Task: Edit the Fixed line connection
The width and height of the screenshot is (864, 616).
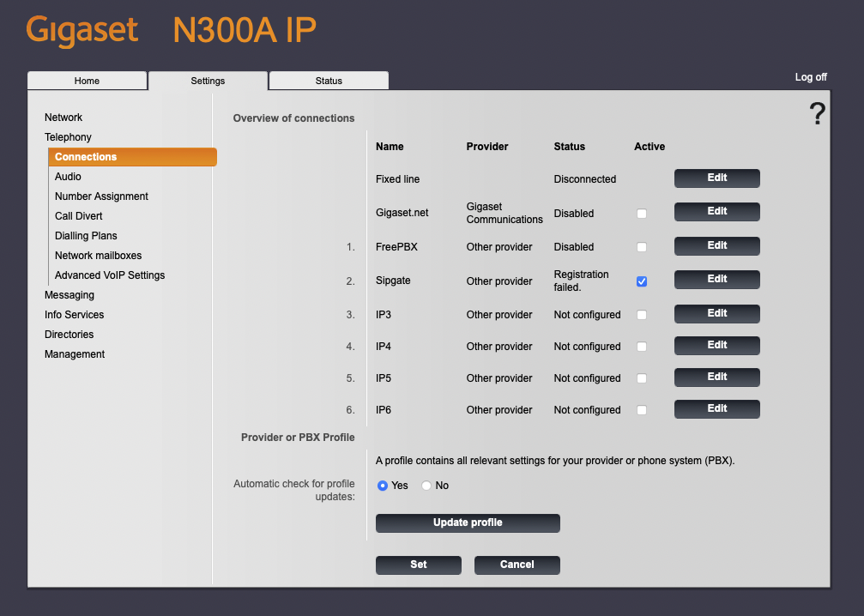Action: pyautogui.click(x=717, y=178)
